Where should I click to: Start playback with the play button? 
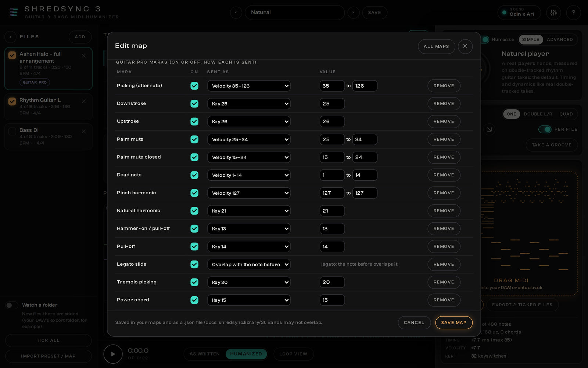(x=113, y=354)
